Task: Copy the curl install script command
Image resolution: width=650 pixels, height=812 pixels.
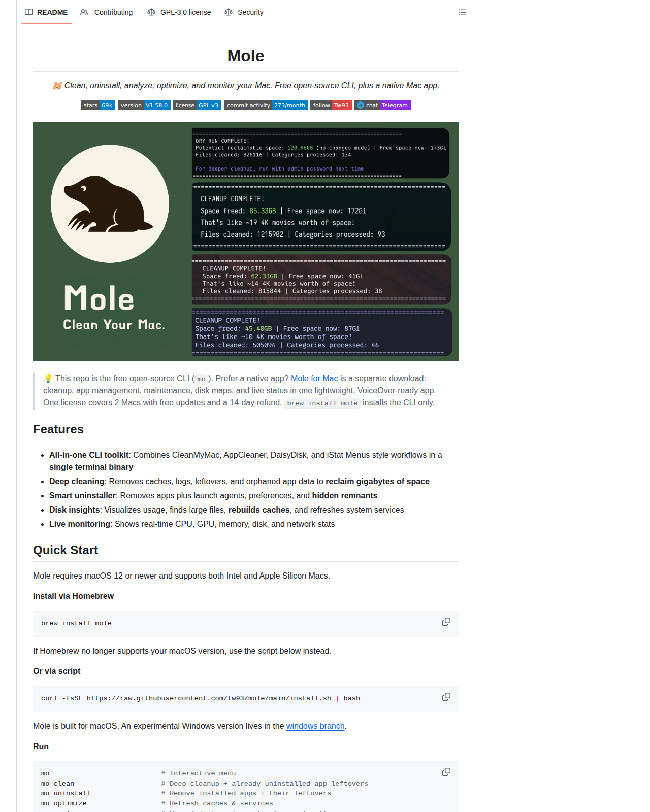Action: pos(446,697)
